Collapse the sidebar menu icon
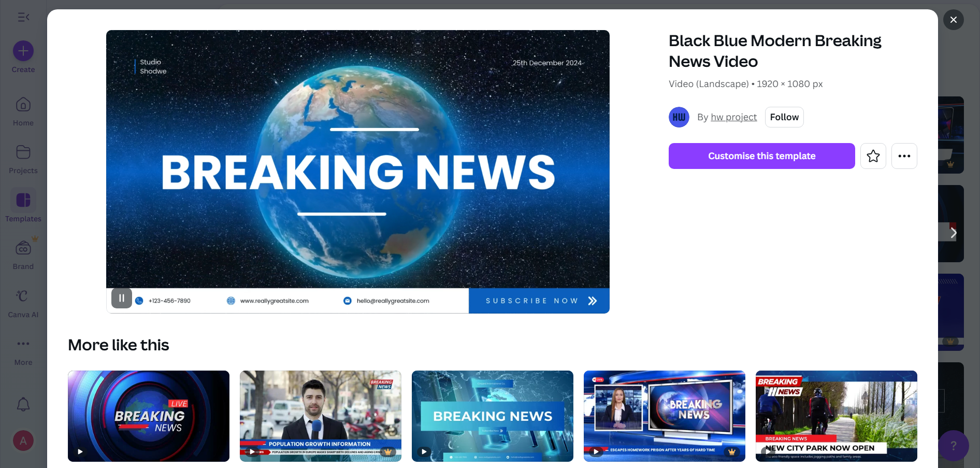This screenshot has width=980, height=468. [x=23, y=17]
